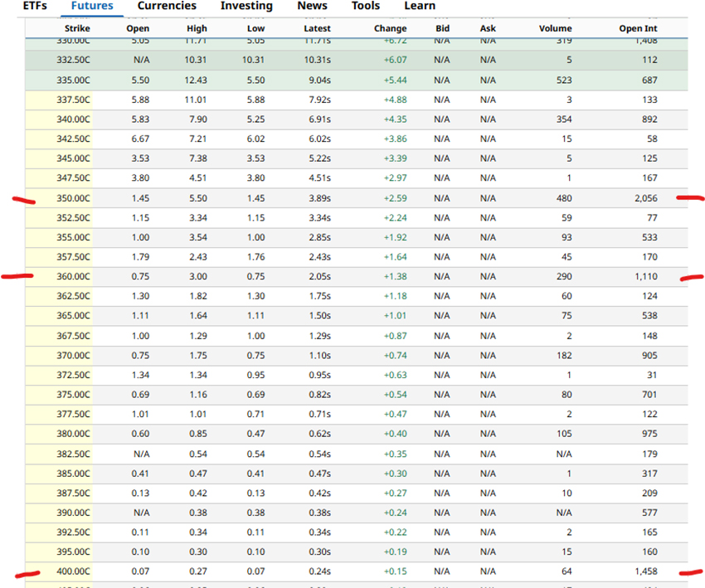Go to the News navigation tab

(312, 6)
